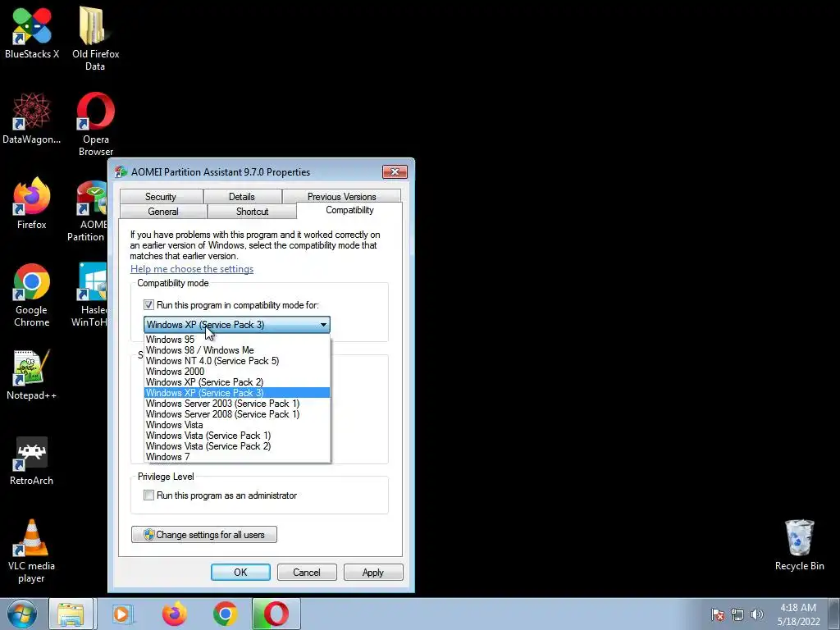Choose Windows XP (Service Pack 2)
This screenshot has width=840, height=630.
tap(237, 382)
